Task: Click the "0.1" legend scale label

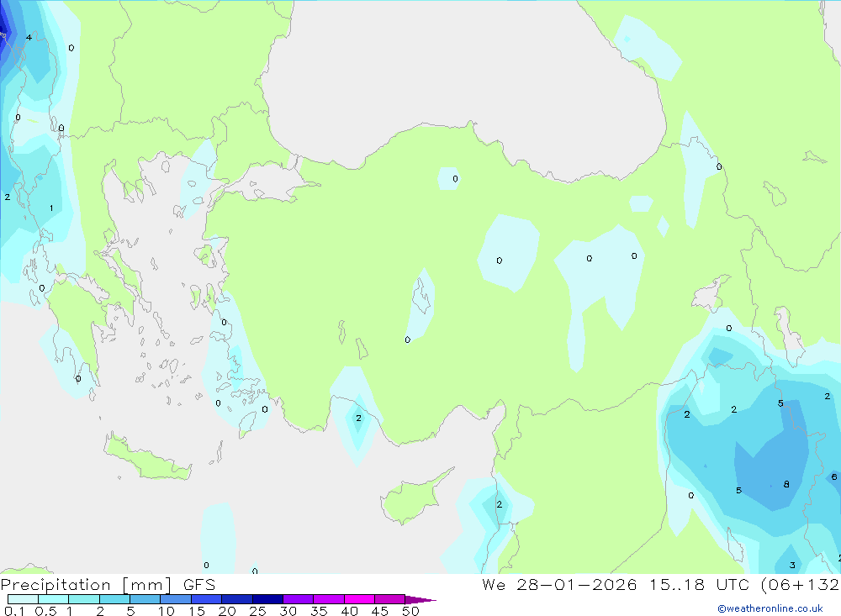Action: tap(14, 611)
